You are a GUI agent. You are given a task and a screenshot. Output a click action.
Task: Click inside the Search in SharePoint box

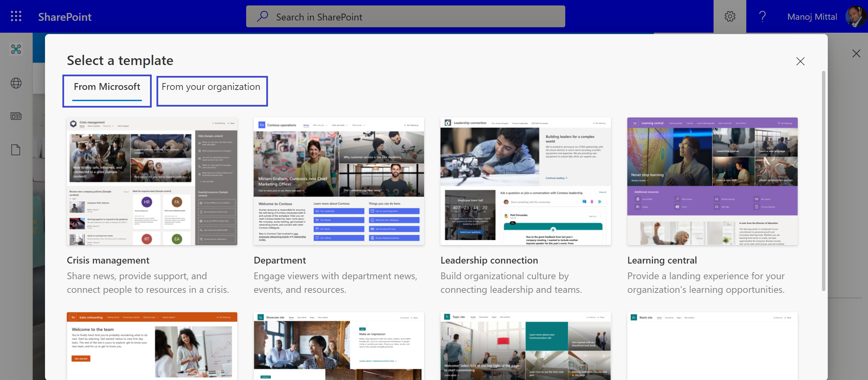(405, 16)
